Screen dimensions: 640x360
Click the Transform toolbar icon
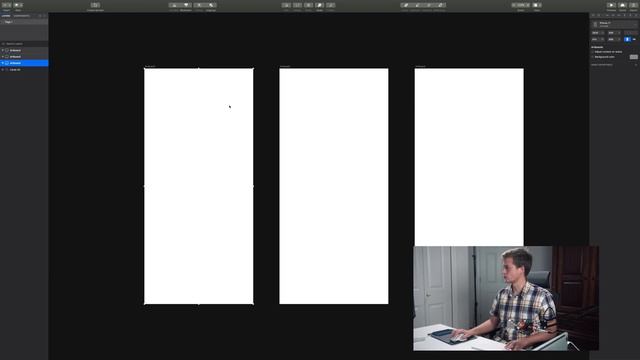pos(297,5)
